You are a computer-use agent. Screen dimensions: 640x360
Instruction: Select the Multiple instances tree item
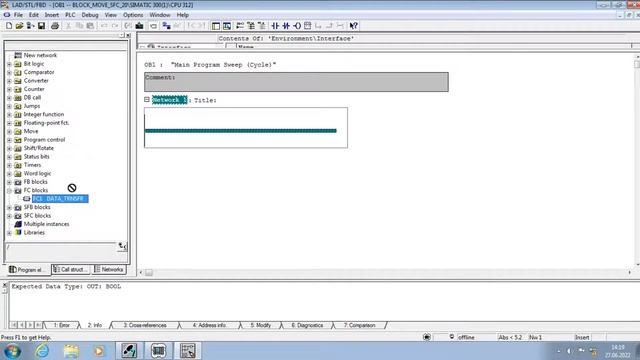[46, 224]
